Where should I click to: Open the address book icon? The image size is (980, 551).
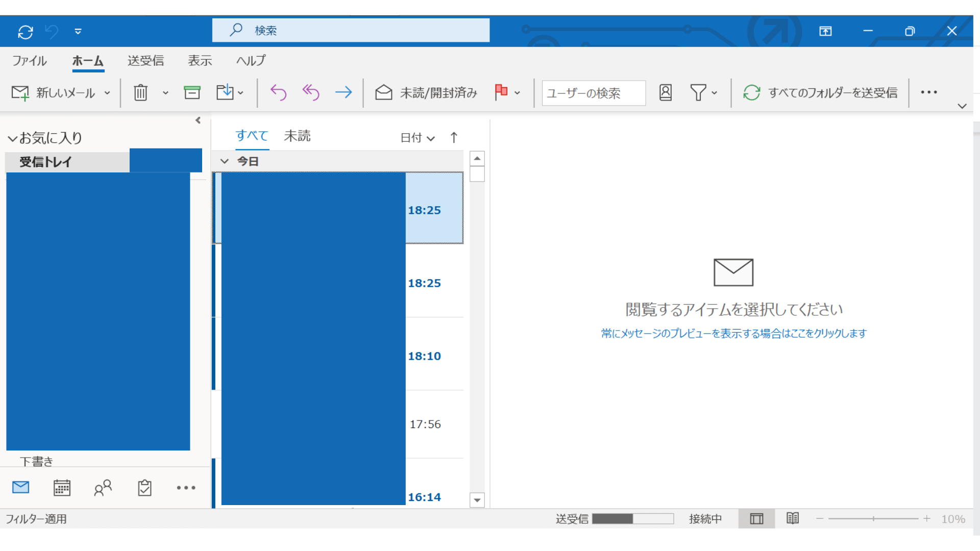click(x=665, y=93)
